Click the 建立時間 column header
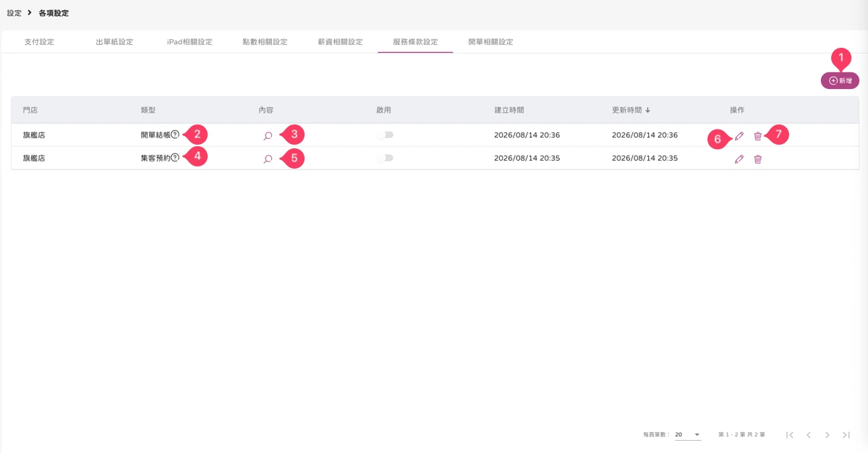868x453 pixels. [509, 110]
